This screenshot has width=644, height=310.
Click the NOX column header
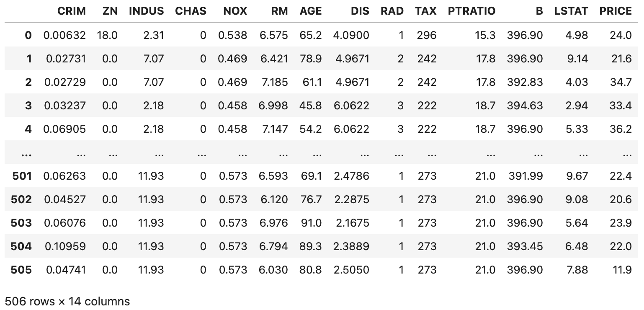(235, 11)
